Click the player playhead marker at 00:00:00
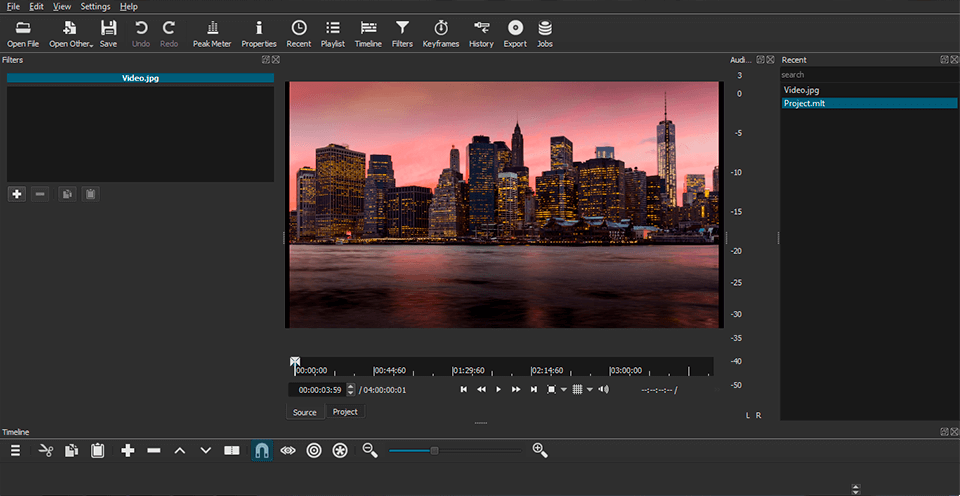The image size is (960, 496). click(x=294, y=362)
